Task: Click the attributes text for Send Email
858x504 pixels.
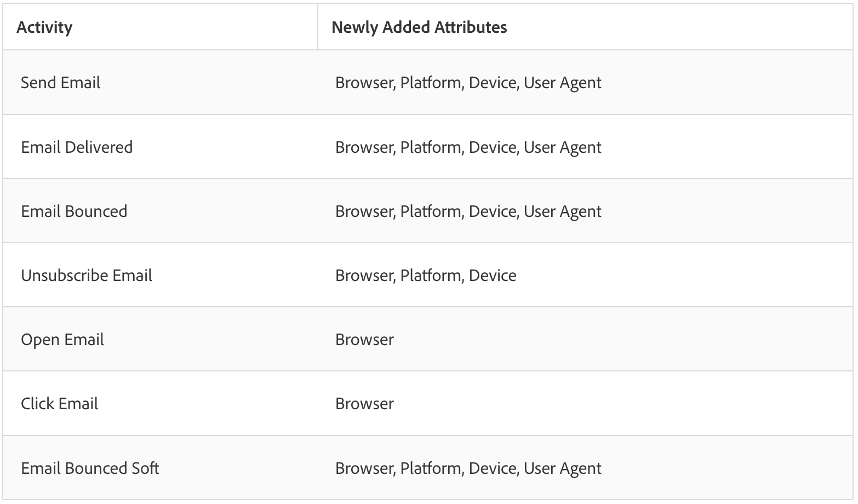Action: click(x=468, y=83)
